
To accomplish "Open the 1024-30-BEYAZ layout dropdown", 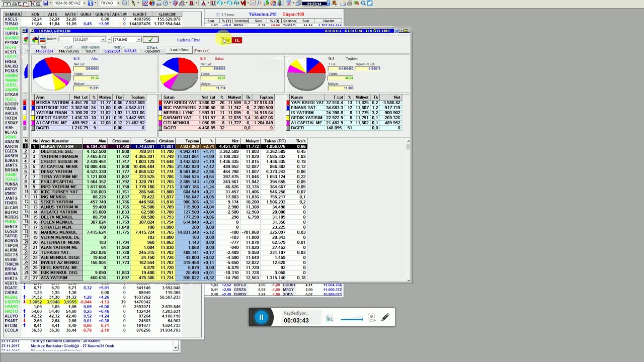I will point(84,4).
